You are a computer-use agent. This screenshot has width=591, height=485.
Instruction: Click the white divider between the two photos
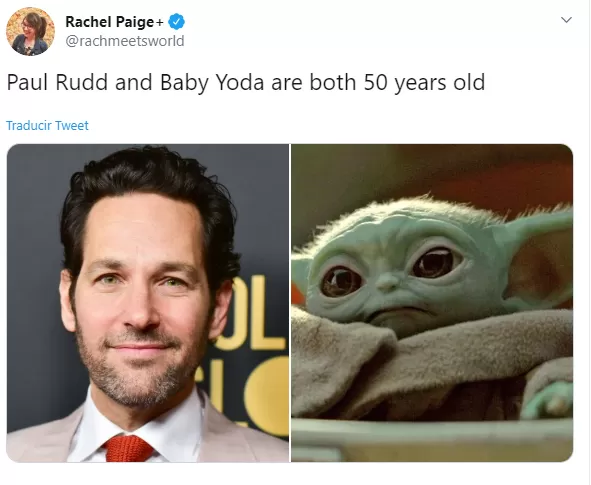tap(290, 303)
